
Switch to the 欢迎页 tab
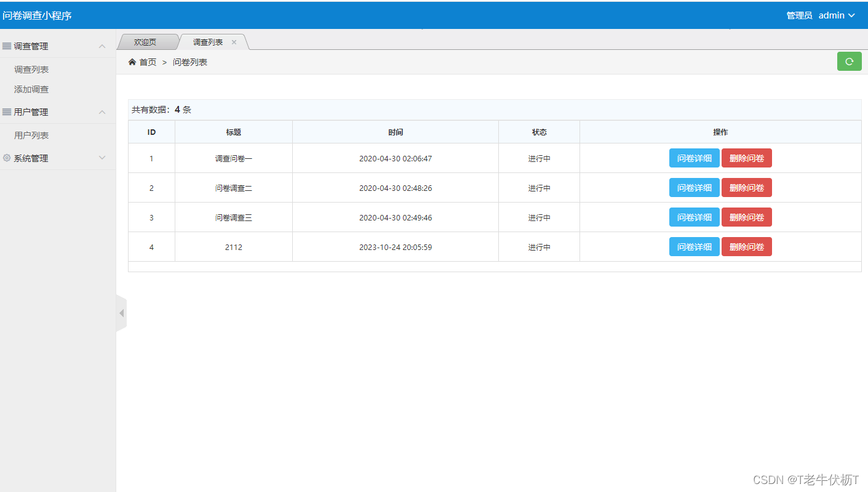click(x=145, y=42)
